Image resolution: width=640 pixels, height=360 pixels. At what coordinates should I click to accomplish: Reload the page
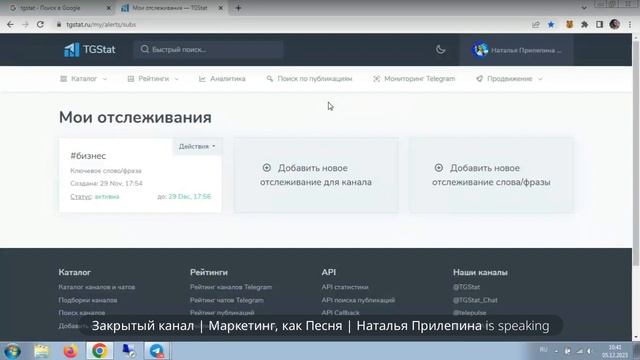tap(40, 24)
